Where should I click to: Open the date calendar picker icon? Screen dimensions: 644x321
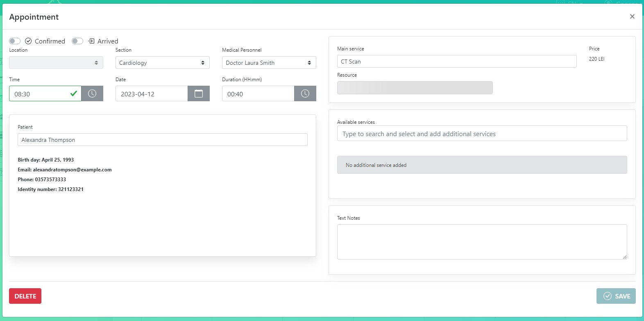(199, 93)
